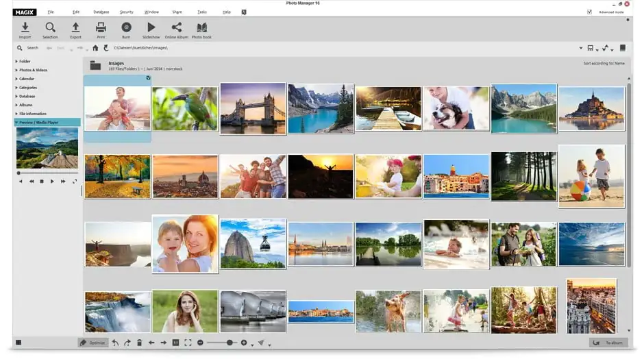Open the Database menu

pyautogui.click(x=101, y=12)
